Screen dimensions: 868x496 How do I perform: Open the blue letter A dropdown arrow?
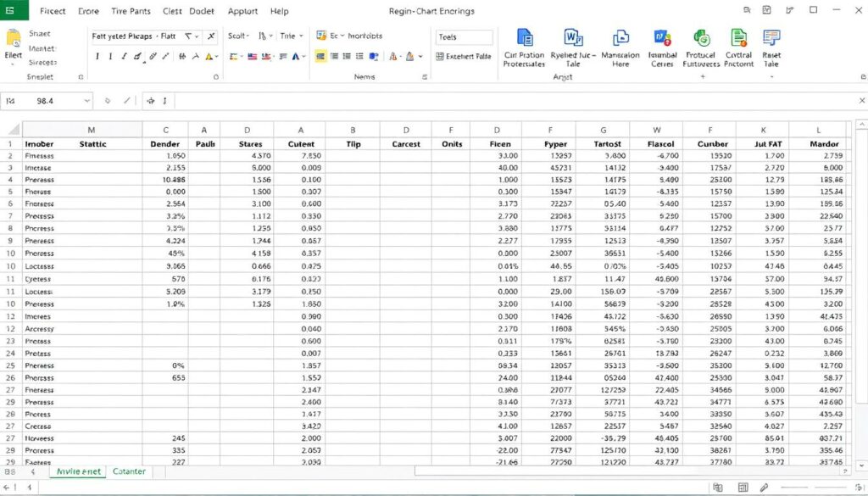[x=304, y=57]
